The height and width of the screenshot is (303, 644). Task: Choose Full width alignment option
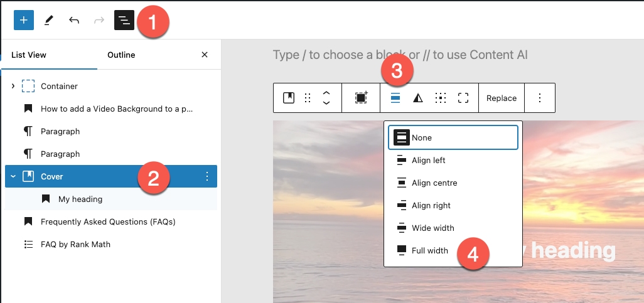429,250
